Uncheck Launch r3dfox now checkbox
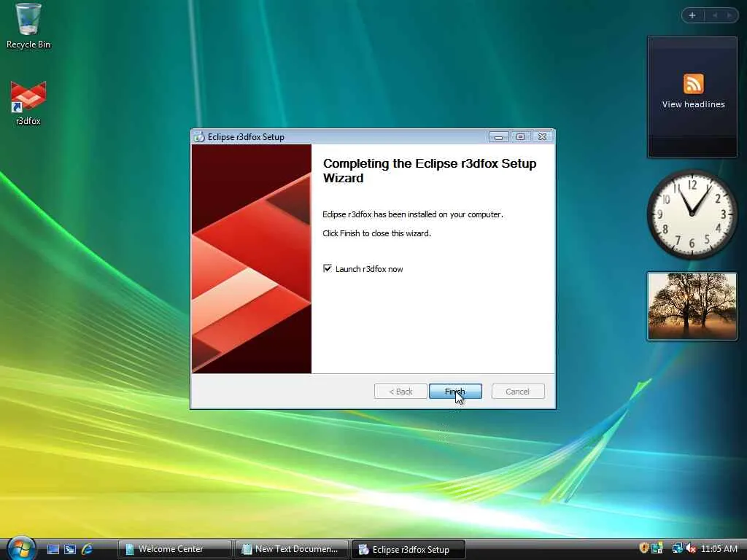 pos(328,268)
